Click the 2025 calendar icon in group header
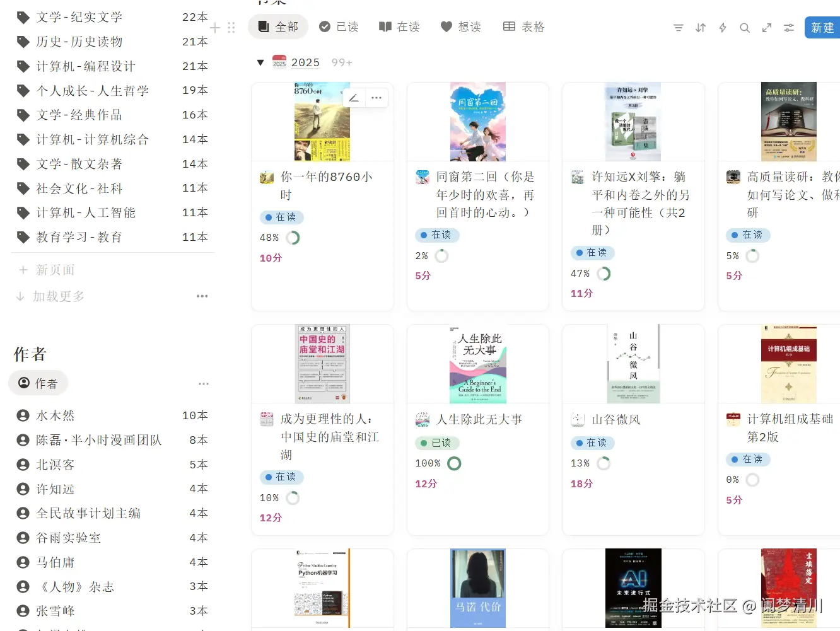Image resolution: width=840 pixels, height=631 pixels. tap(279, 62)
